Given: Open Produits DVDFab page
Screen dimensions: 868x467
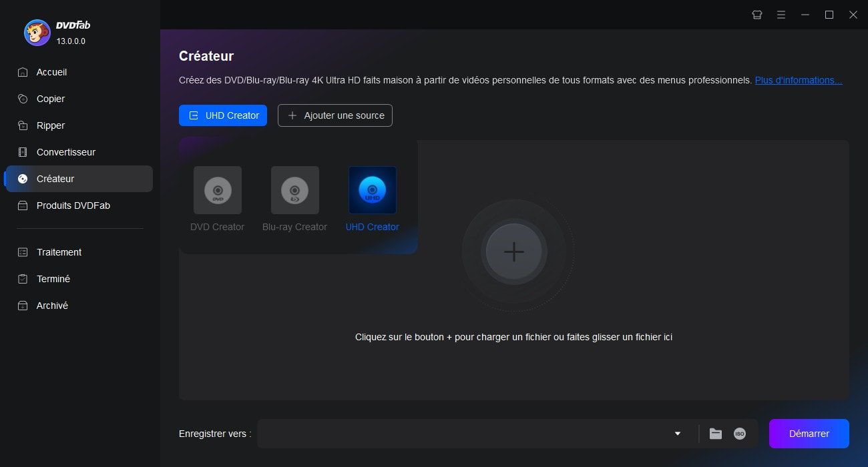Looking at the screenshot, I should pyautogui.click(x=79, y=205).
